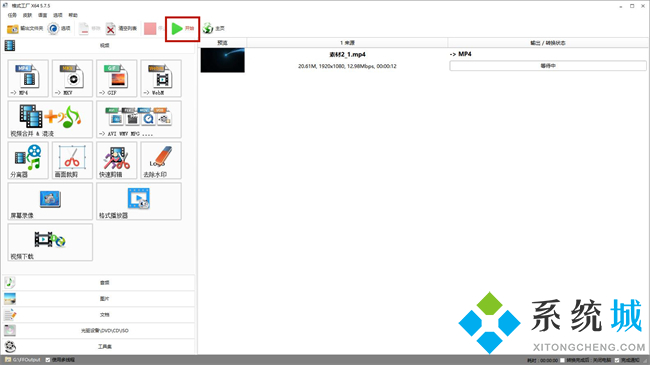The image size is (650, 365).
Task: Click the Homepage (主页) globe button
Action: coord(213,28)
